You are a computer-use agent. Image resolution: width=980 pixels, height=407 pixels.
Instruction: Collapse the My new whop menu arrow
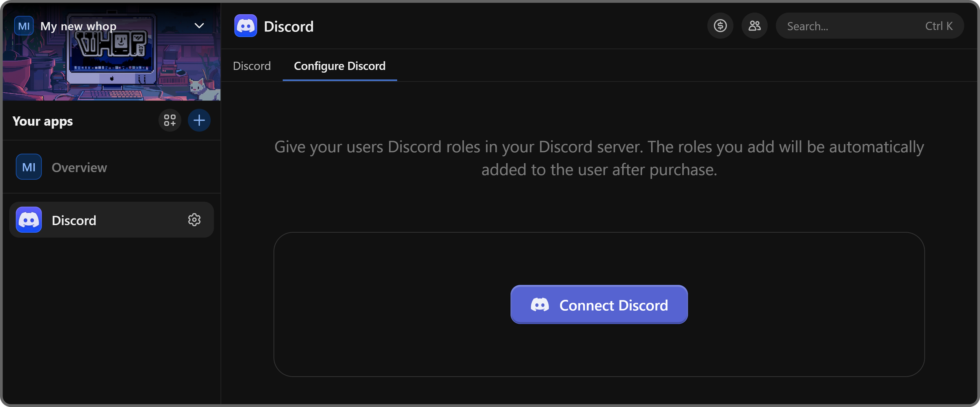(x=199, y=25)
